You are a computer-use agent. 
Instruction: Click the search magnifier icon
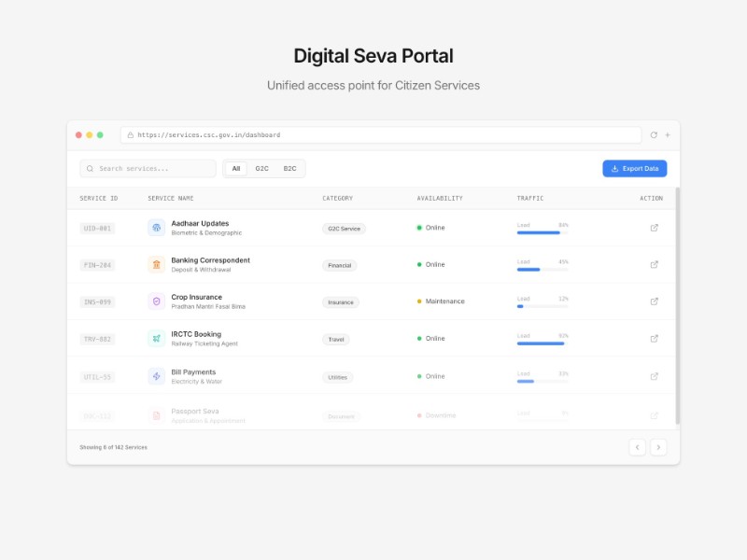89,168
